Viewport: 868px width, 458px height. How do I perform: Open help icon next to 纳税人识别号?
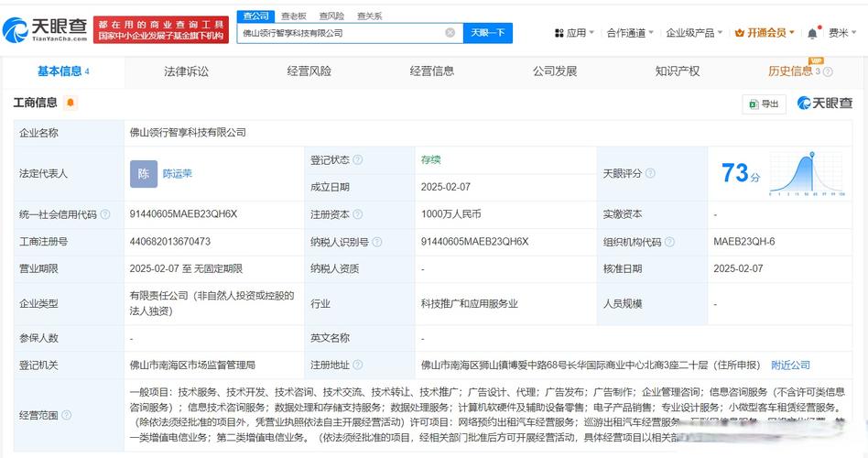coord(377,242)
